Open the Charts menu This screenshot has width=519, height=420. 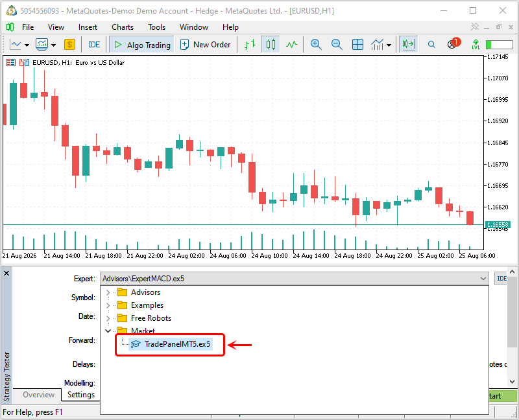123,27
